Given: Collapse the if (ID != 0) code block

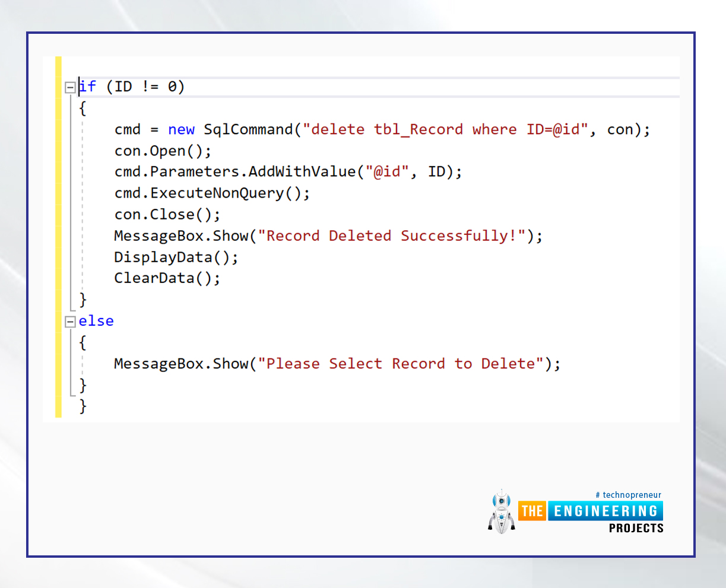Looking at the screenshot, I should tap(70, 87).
